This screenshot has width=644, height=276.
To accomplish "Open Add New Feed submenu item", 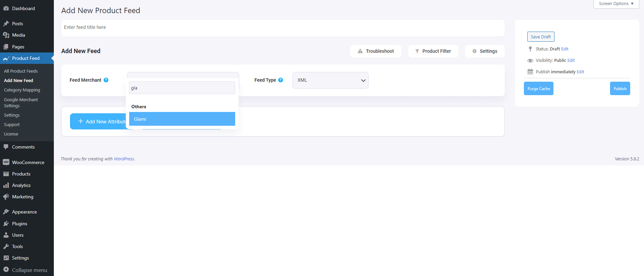I will tap(19, 80).
